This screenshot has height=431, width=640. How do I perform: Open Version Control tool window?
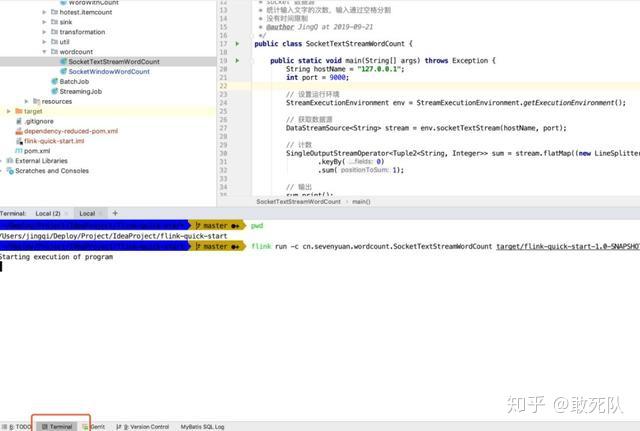click(143, 427)
